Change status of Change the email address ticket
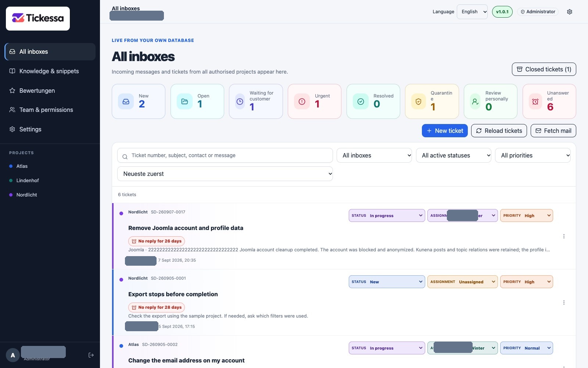 coord(387,348)
